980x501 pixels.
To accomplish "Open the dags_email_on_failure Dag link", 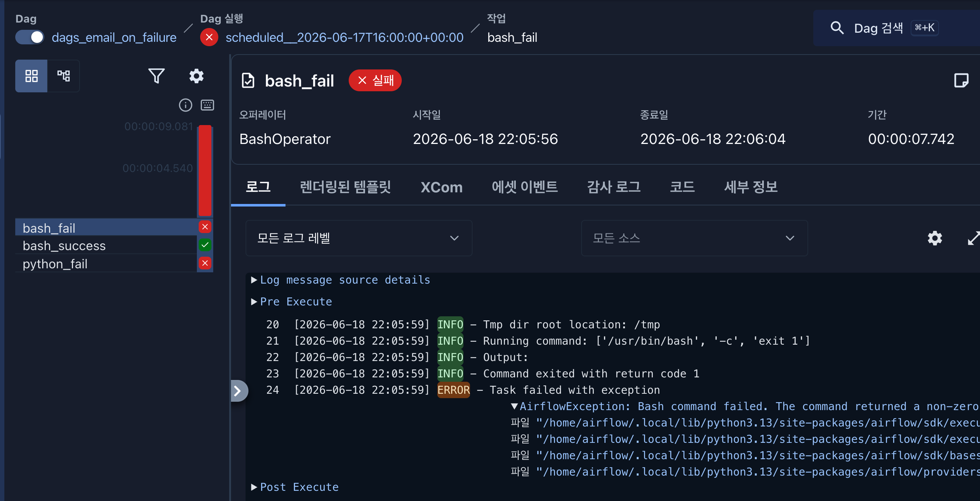I will [x=114, y=37].
